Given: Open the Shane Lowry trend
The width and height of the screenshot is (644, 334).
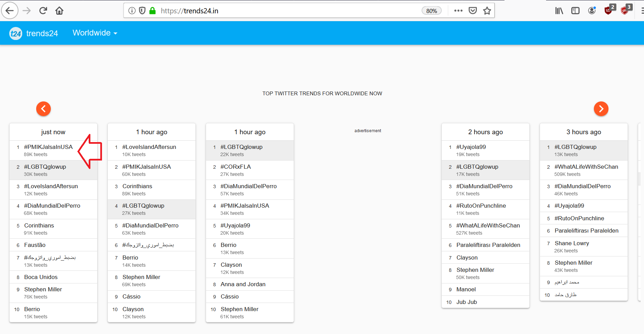Looking at the screenshot, I should (x=572, y=243).
